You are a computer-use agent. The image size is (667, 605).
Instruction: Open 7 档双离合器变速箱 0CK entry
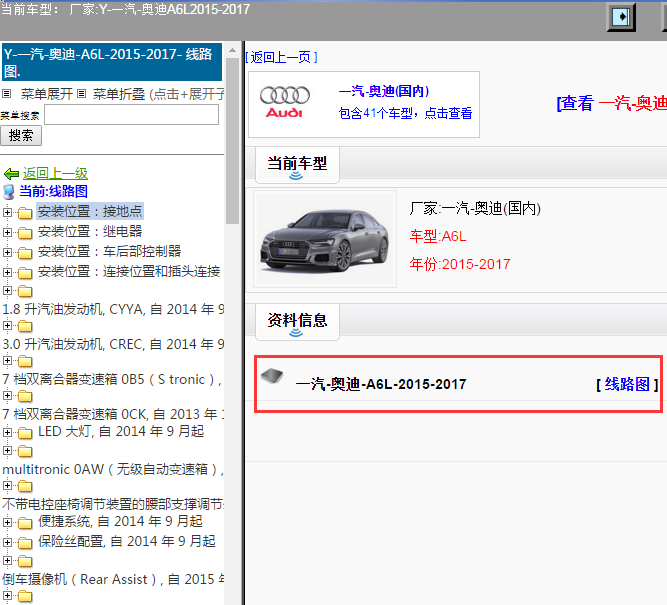pos(113,414)
